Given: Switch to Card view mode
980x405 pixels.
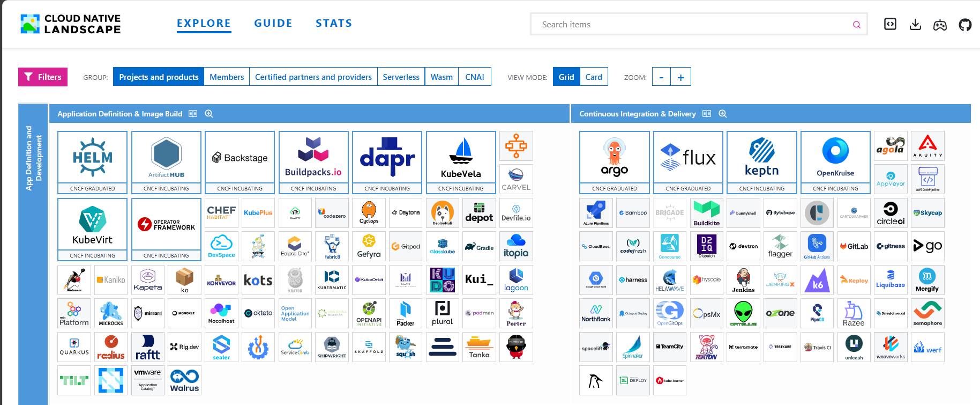Looking at the screenshot, I should (594, 77).
